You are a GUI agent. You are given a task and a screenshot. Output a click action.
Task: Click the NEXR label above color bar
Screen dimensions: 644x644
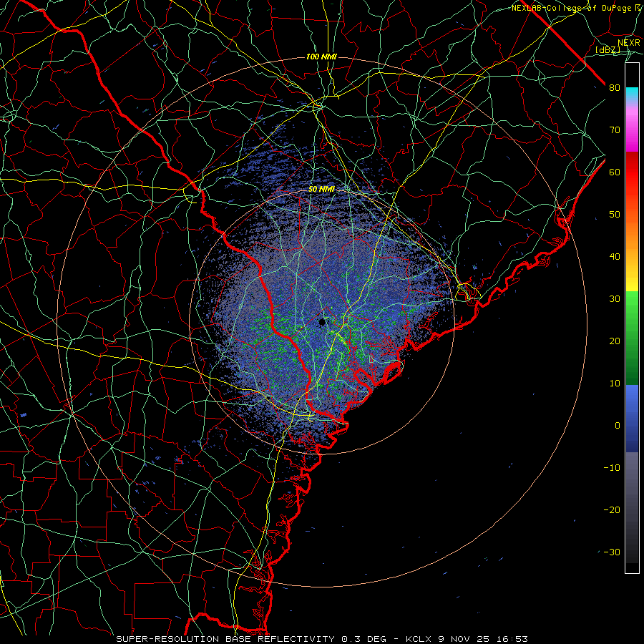click(x=629, y=43)
